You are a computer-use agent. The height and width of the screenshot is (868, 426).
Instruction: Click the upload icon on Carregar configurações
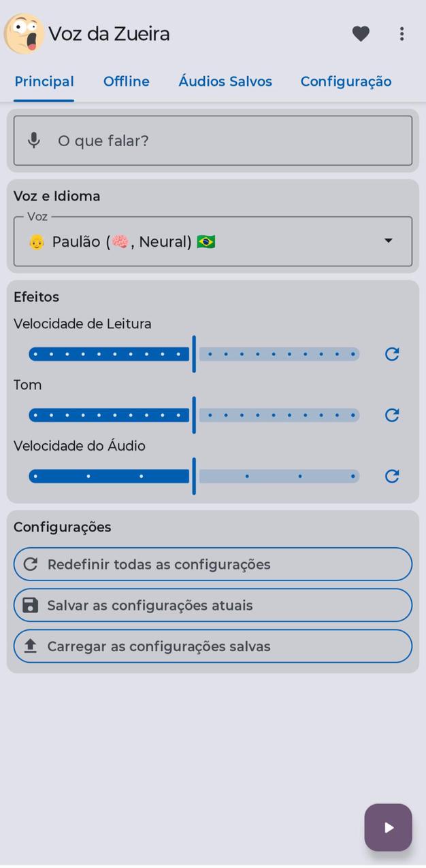click(30, 646)
